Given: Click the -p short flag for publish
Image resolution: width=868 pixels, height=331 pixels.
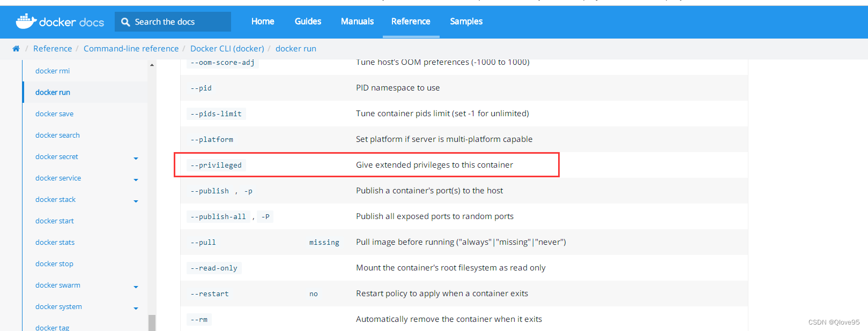Looking at the screenshot, I should tap(248, 191).
